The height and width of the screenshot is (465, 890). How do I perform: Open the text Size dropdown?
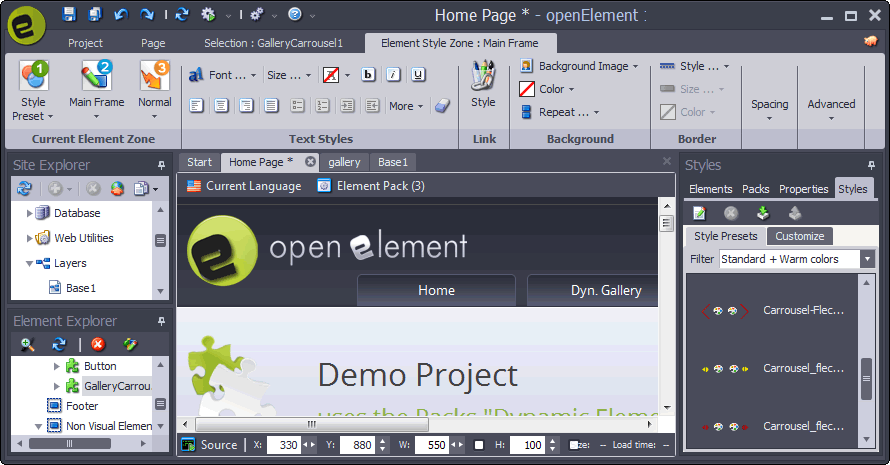click(x=289, y=75)
